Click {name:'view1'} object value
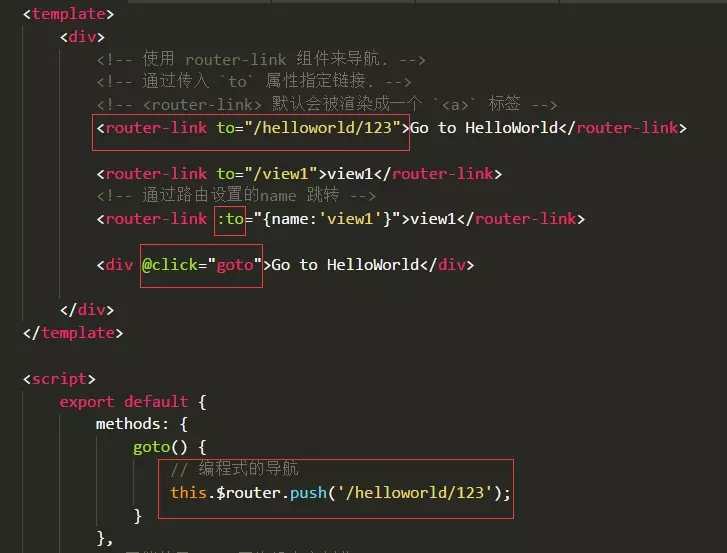 (x=327, y=219)
